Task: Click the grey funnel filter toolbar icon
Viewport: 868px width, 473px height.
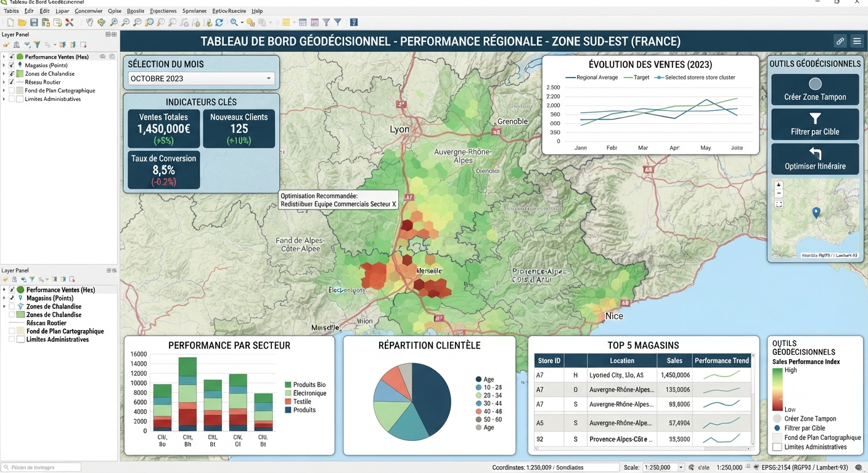Action: tap(326, 22)
